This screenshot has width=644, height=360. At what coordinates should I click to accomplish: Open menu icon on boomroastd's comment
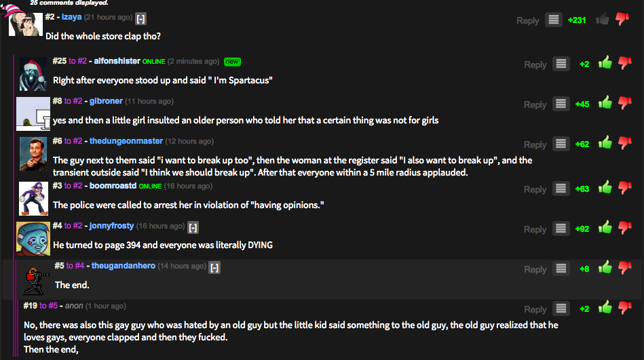(x=561, y=189)
